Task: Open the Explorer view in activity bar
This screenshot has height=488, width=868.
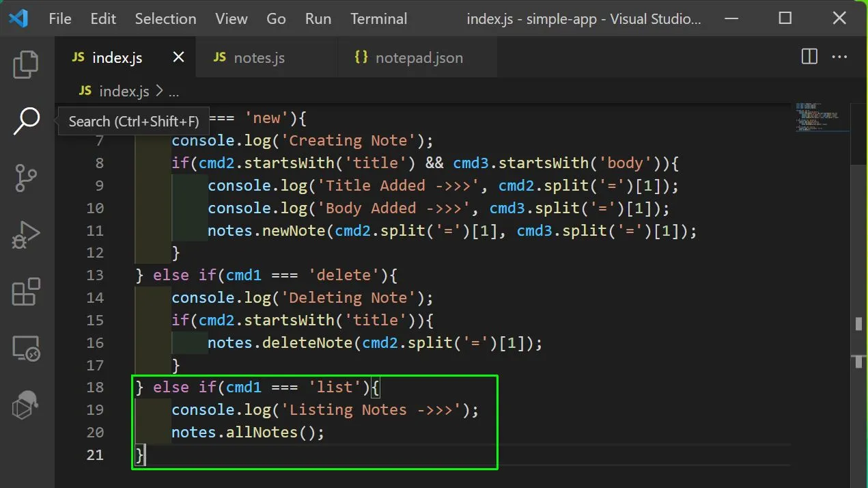Action: (27, 65)
